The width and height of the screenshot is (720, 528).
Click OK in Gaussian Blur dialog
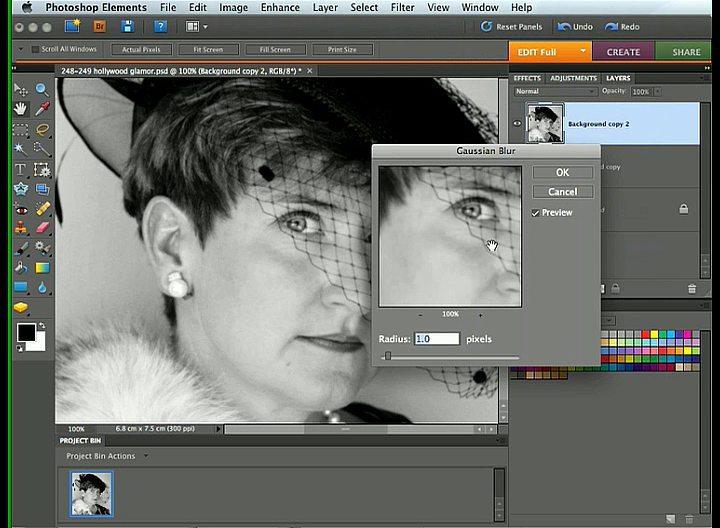pyautogui.click(x=562, y=172)
